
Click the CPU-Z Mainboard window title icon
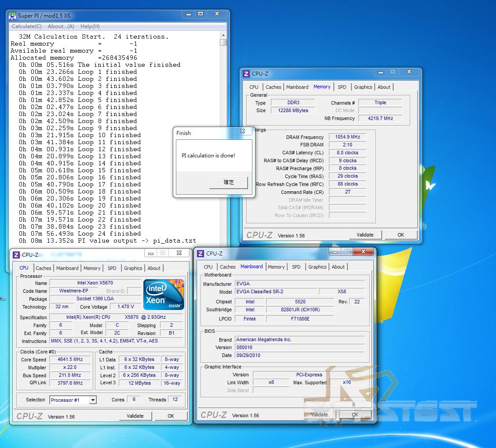point(200,253)
